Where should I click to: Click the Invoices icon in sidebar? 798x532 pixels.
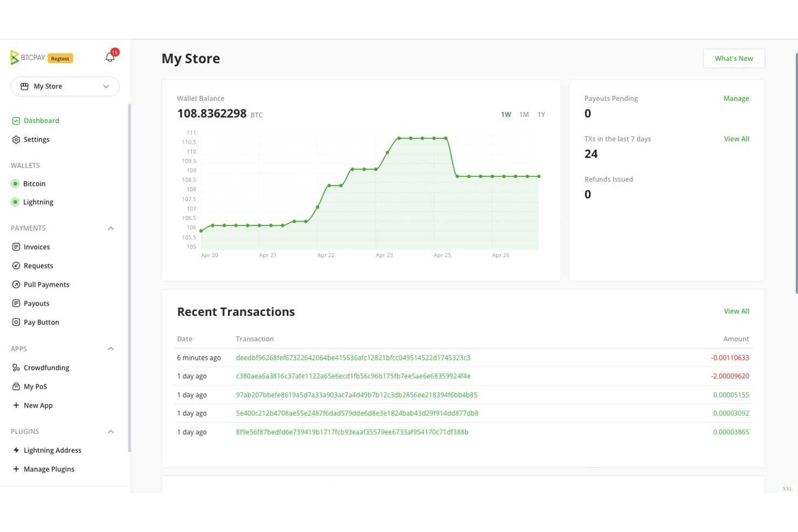(16, 247)
